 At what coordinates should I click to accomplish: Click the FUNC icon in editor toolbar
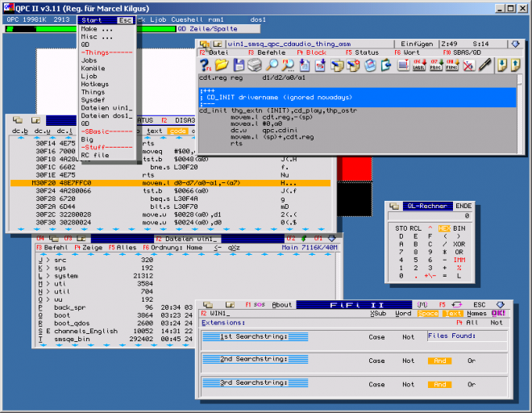point(451,65)
